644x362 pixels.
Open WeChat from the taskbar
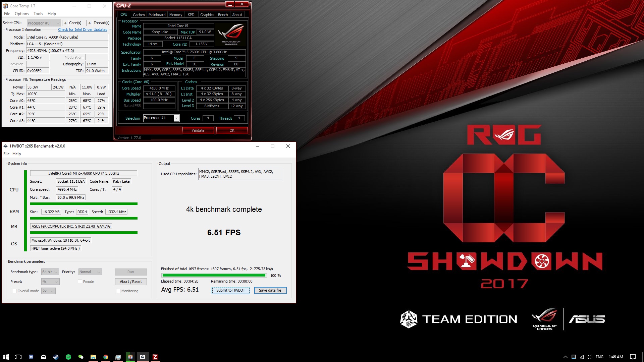[81, 357]
